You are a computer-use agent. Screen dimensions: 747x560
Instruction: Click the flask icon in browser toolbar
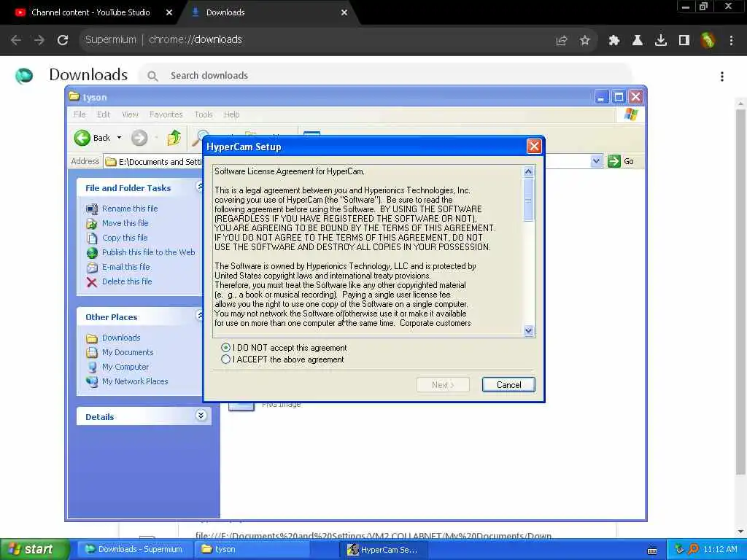click(638, 41)
